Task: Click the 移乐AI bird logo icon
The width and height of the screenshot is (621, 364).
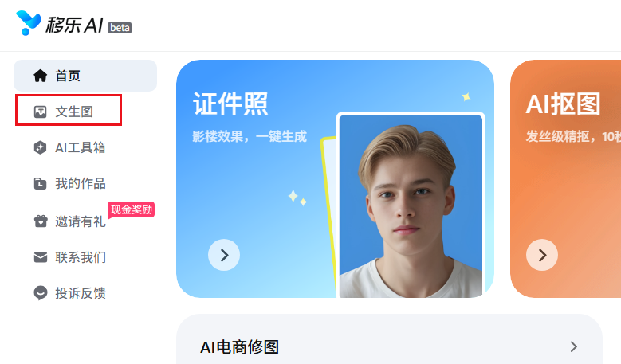Action: 28,23
